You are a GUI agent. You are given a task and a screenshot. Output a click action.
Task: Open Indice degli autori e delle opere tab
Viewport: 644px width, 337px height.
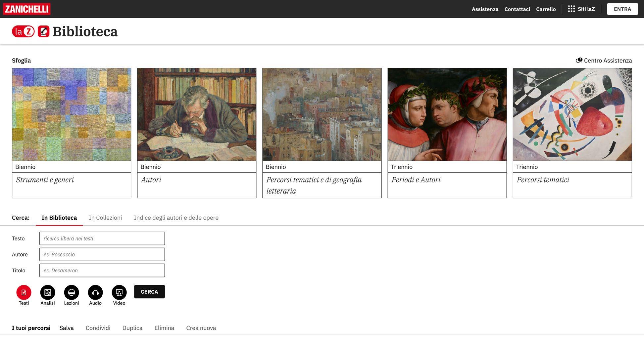tap(176, 218)
